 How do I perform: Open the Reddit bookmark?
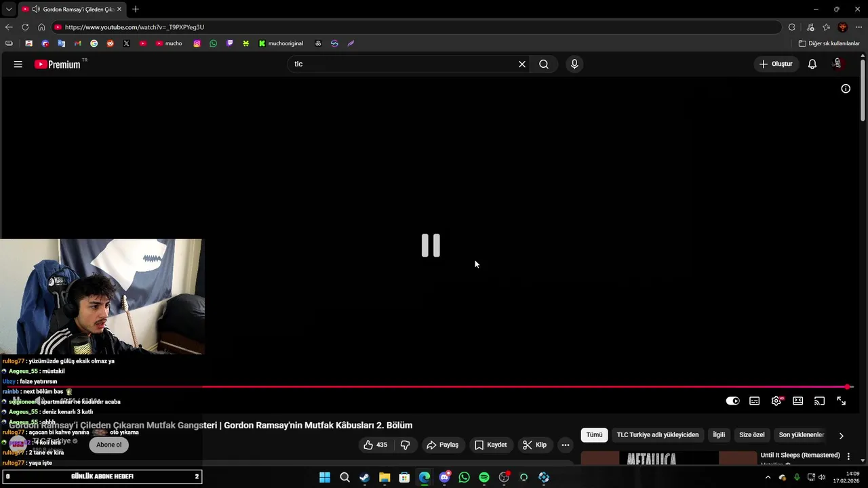pyautogui.click(x=110, y=43)
